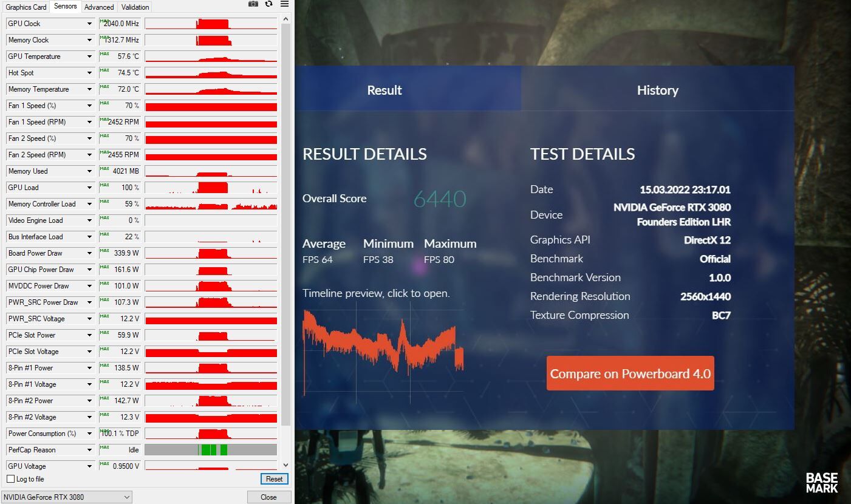This screenshot has width=851, height=504.
Task: Open the Hot Spot sensor dropdown
Action: pos(89,73)
